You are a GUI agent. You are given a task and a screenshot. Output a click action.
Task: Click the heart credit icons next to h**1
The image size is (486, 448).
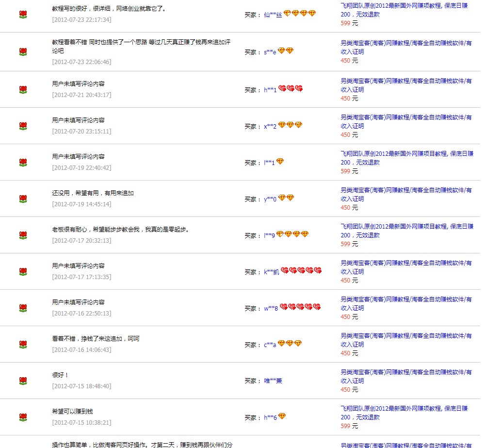[291, 89]
